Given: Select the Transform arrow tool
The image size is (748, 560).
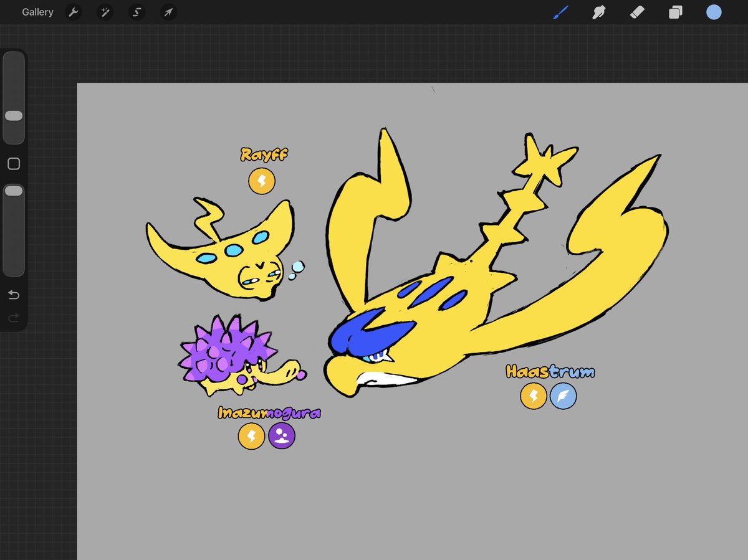Looking at the screenshot, I should pos(168,12).
